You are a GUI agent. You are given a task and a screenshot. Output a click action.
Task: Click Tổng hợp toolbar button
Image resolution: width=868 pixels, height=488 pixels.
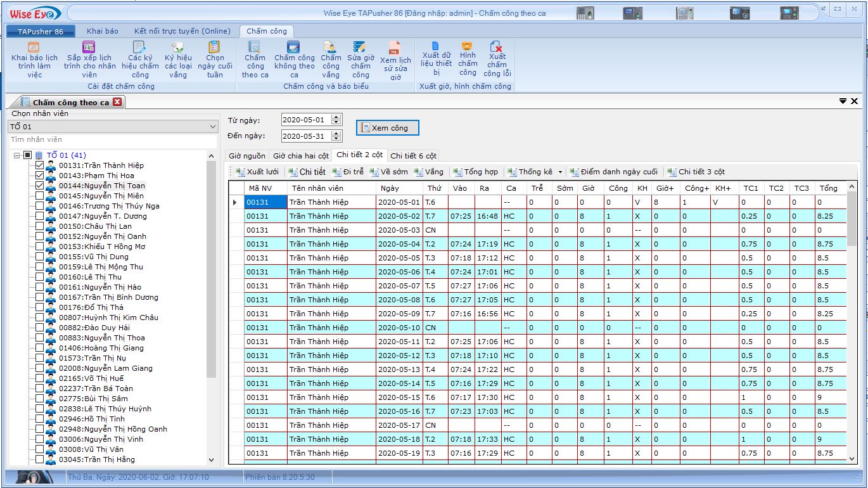pyautogui.click(x=475, y=172)
